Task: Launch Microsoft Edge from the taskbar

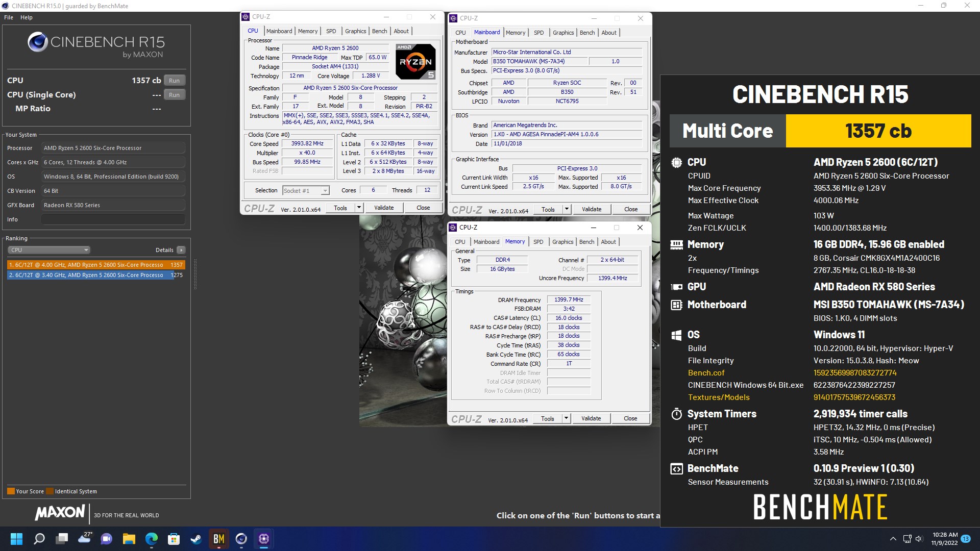Action: click(152, 539)
